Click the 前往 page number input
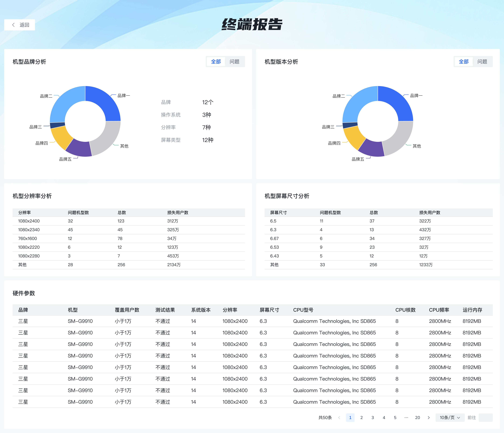This screenshot has width=504, height=433. [486, 417]
